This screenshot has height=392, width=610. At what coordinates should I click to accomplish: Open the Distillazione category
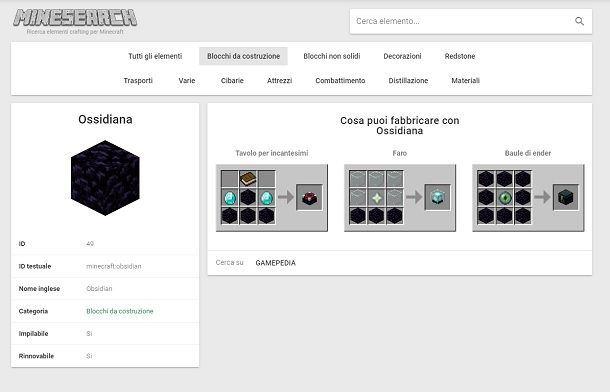click(x=408, y=81)
